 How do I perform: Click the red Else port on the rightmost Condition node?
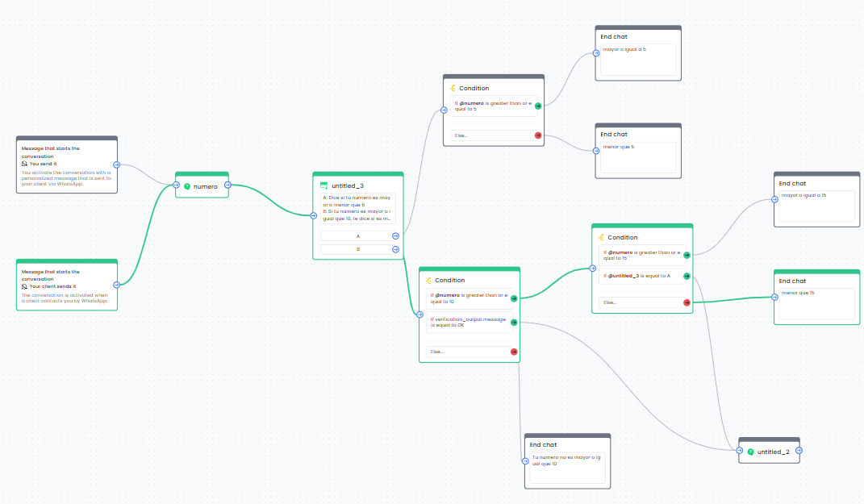click(686, 302)
